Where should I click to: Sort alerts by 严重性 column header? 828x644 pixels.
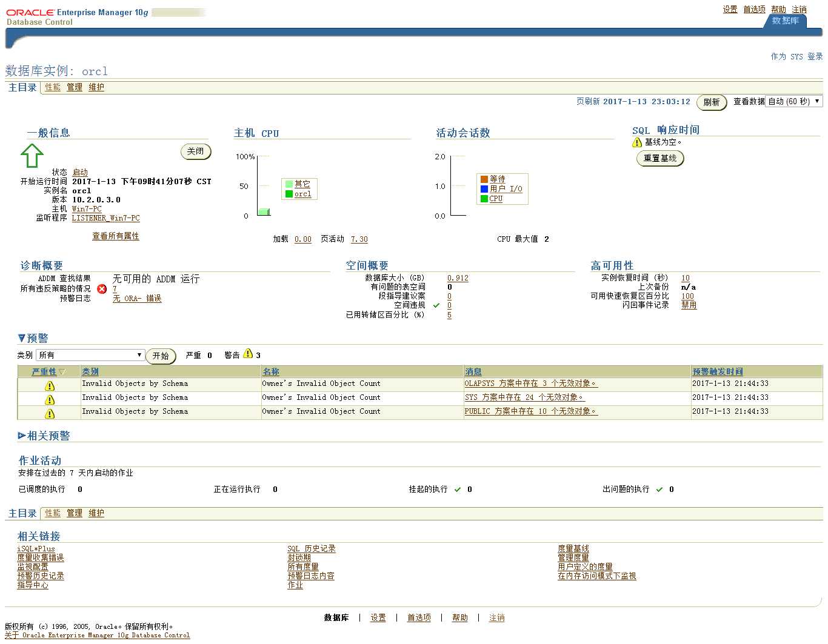pyautogui.click(x=44, y=371)
